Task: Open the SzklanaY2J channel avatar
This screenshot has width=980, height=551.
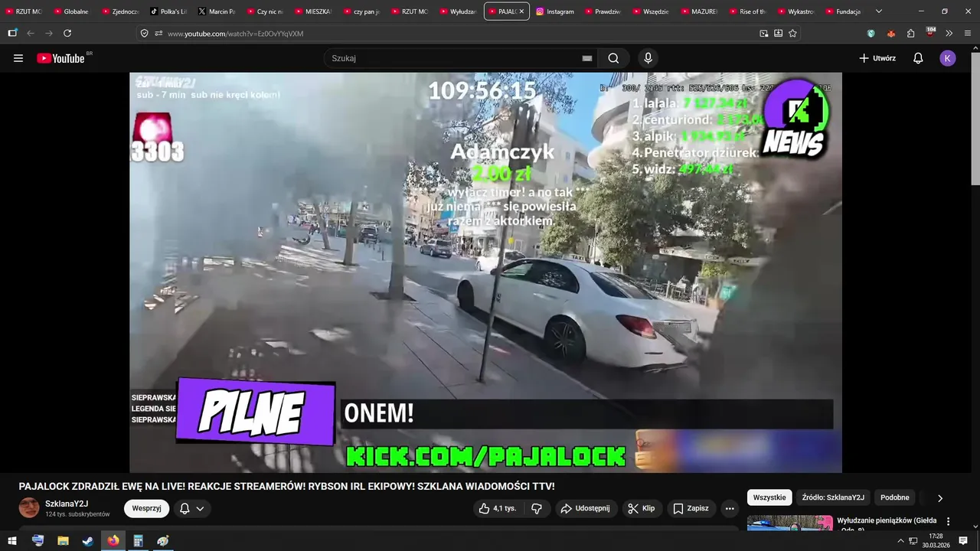Action: click(29, 508)
